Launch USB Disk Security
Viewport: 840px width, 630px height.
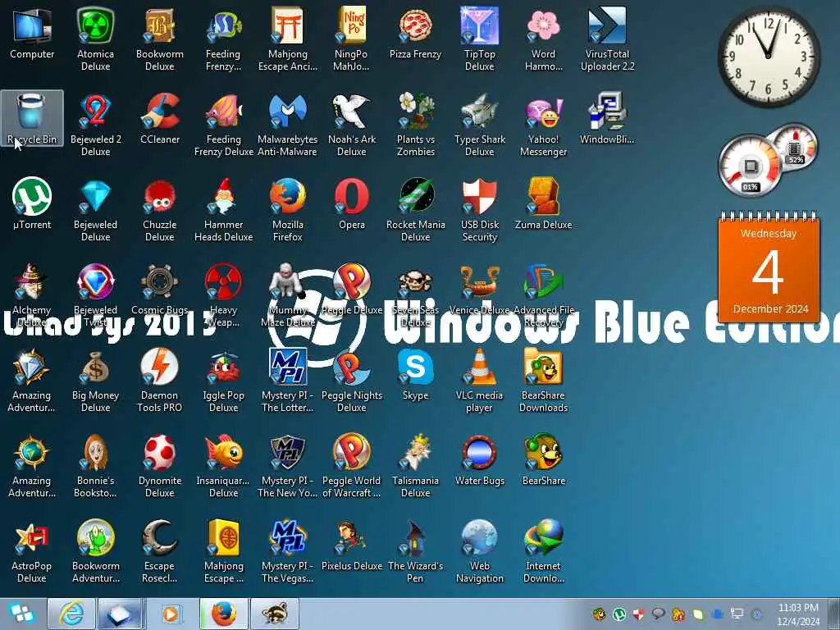(x=479, y=209)
